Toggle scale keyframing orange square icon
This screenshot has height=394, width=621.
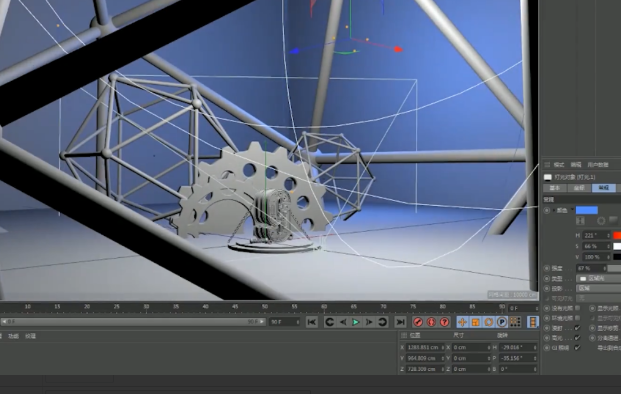(x=476, y=322)
